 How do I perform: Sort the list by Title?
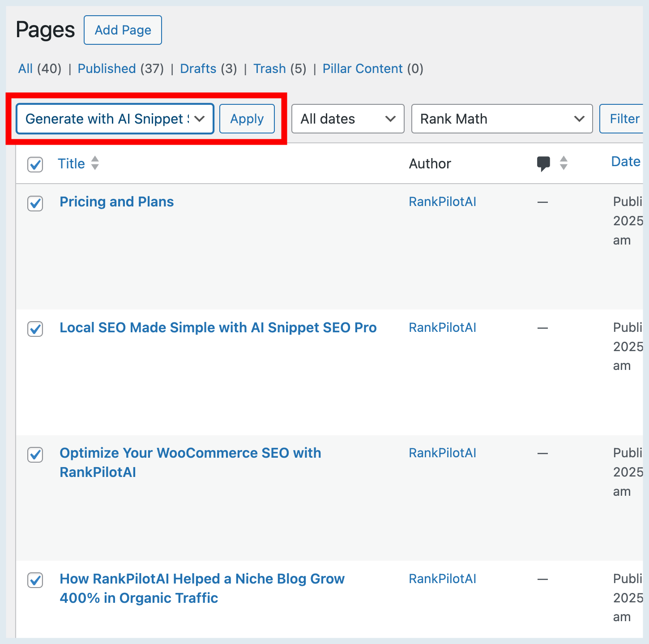tap(71, 163)
